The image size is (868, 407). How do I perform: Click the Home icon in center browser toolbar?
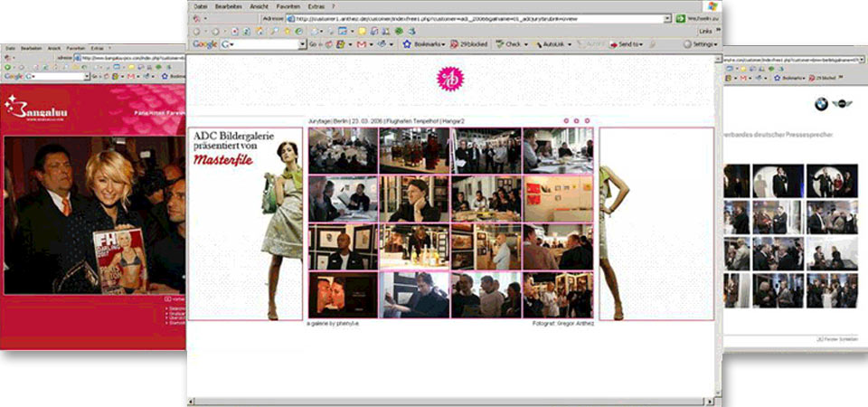(259, 32)
